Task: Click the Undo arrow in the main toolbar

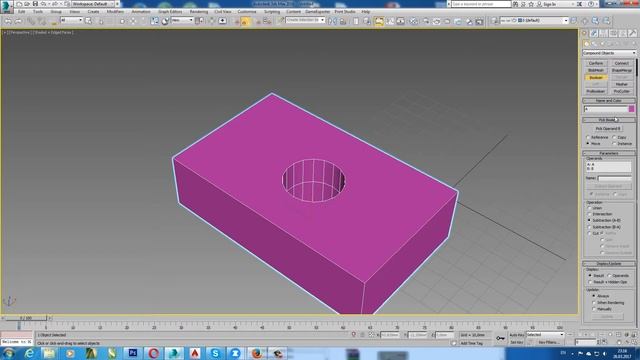Action: pyautogui.click(x=8, y=20)
